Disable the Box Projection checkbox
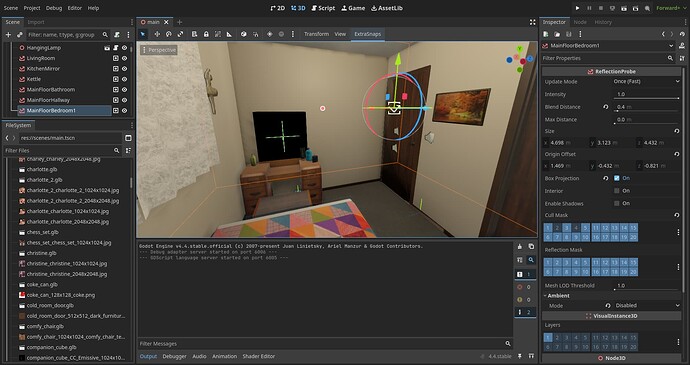This screenshot has width=690, height=365. [x=617, y=178]
